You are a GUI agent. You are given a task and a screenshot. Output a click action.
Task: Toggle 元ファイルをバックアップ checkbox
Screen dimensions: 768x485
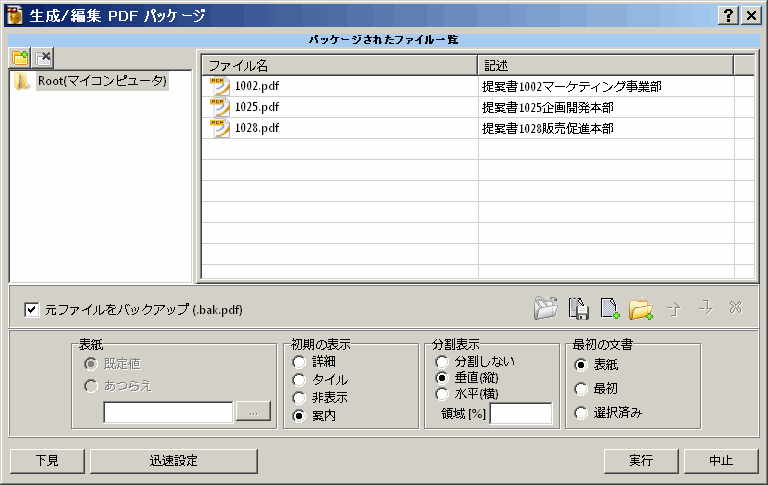click(31, 310)
